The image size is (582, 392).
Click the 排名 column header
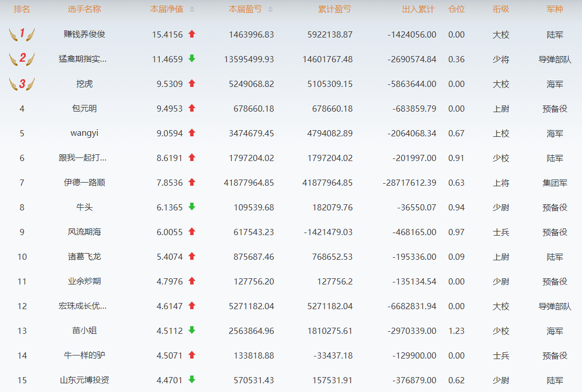[22, 9]
